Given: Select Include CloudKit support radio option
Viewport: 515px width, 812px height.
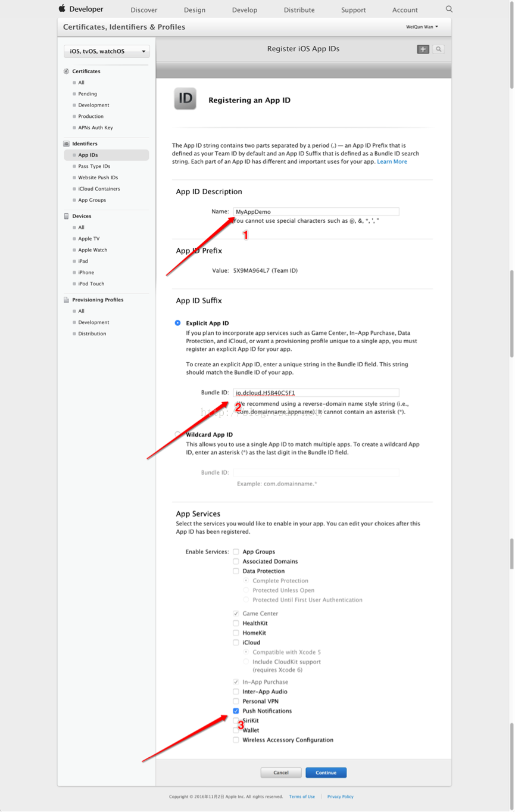Looking at the screenshot, I should 246,662.
